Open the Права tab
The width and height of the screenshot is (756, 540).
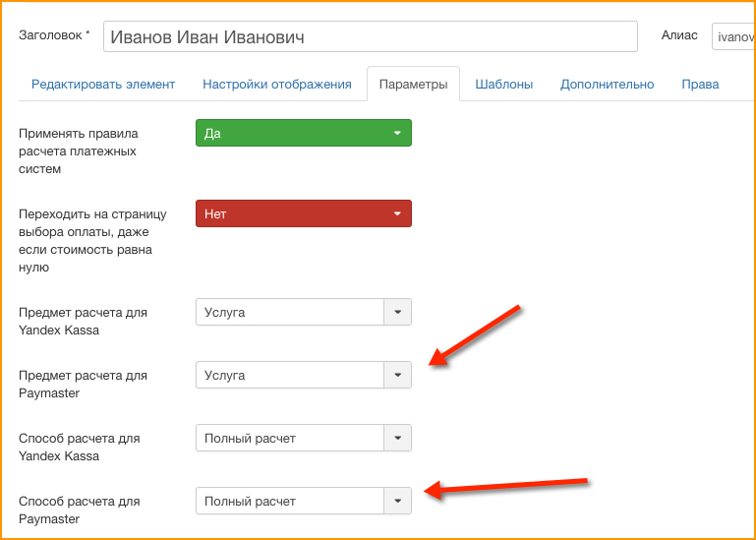700,85
